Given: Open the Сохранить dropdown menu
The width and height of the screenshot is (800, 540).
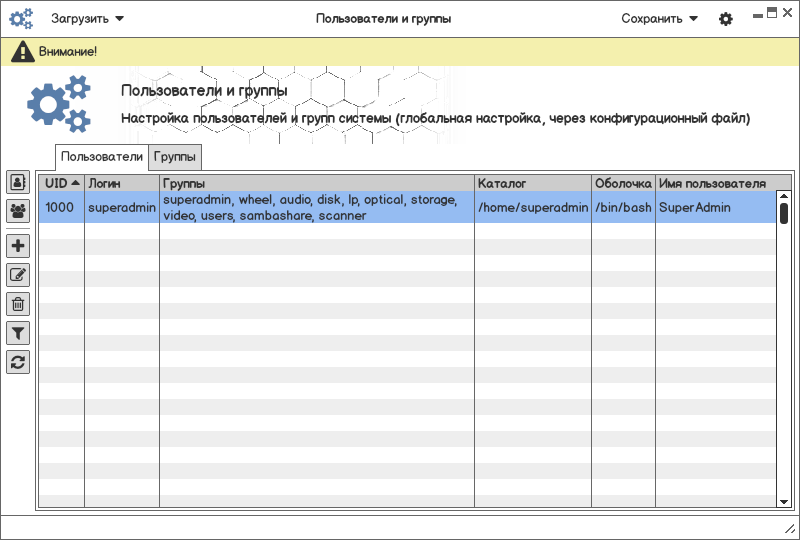Looking at the screenshot, I should pyautogui.click(x=660, y=19).
